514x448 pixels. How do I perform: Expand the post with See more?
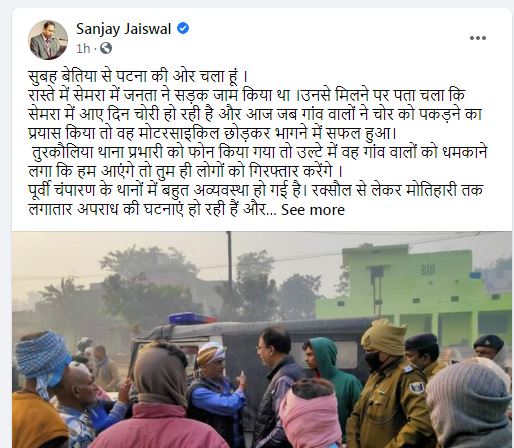[x=313, y=210]
